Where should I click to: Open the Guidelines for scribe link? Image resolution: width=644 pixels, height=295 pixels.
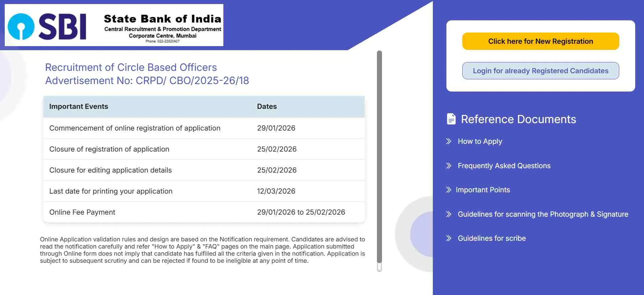(x=491, y=238)
